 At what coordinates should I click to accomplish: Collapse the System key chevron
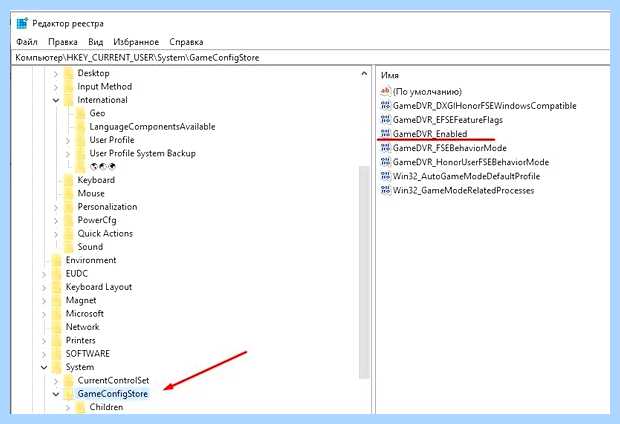pos(44,367)
